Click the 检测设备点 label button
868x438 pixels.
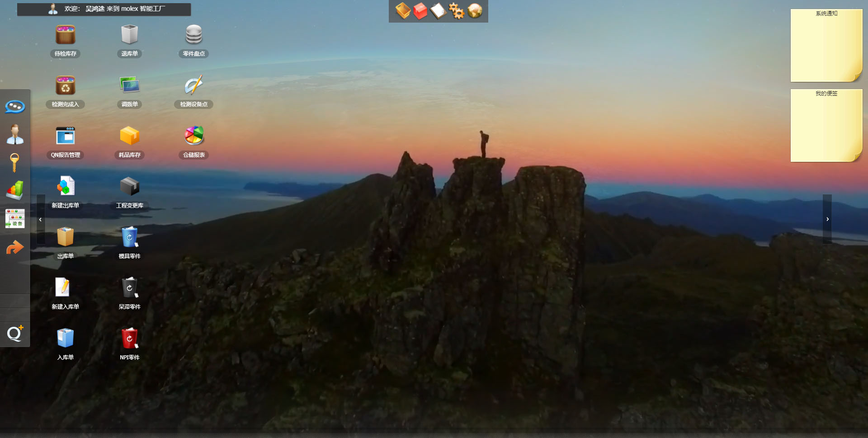click(194, 104)
